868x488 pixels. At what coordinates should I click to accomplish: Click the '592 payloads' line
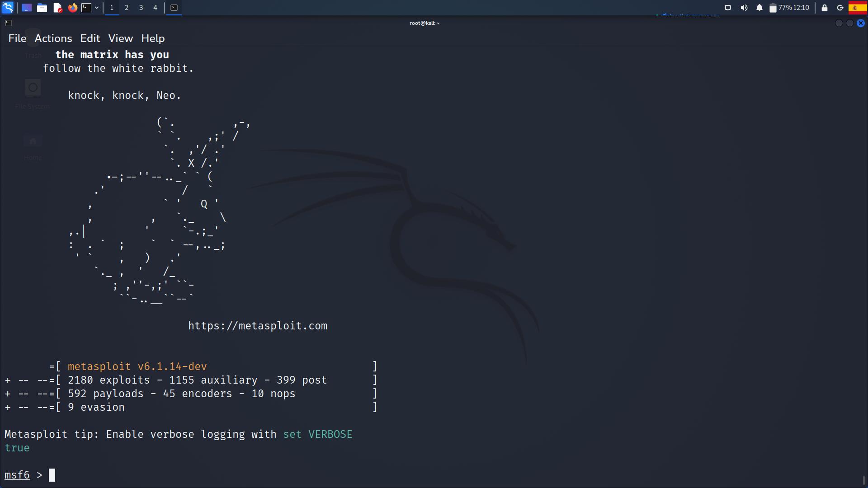coord(191,394)
